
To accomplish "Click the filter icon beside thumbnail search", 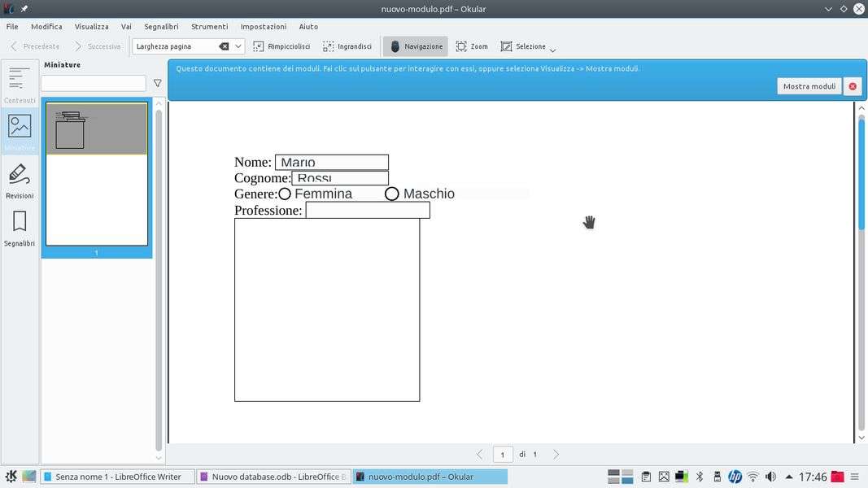I will click(158, 83).
